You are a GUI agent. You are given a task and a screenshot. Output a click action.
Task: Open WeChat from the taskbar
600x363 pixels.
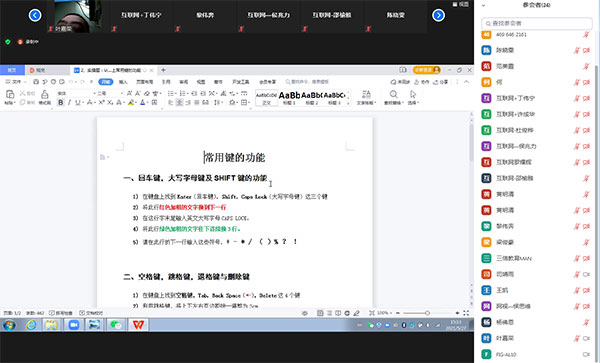pos(116,325)
